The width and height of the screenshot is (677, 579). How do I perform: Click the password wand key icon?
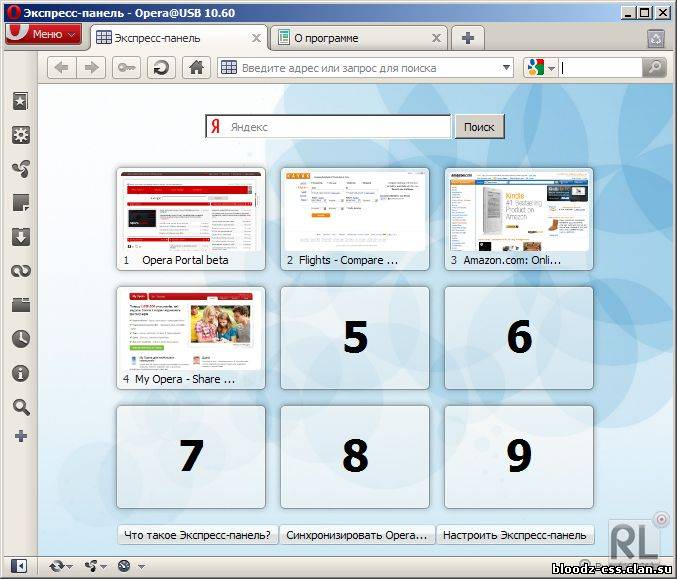[127, 68]
